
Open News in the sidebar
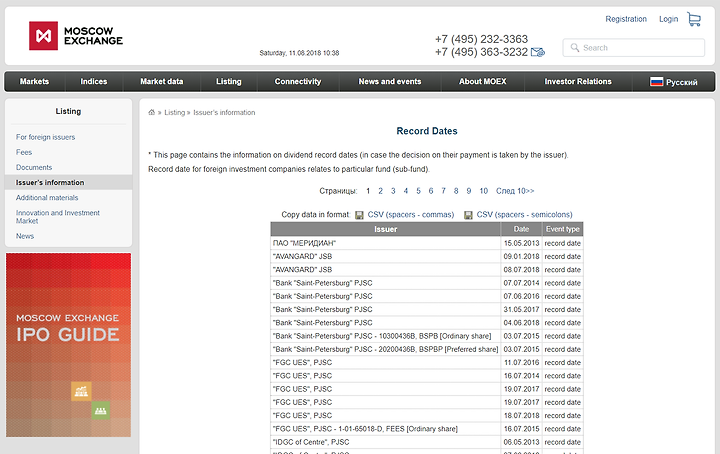click(25, 236)
